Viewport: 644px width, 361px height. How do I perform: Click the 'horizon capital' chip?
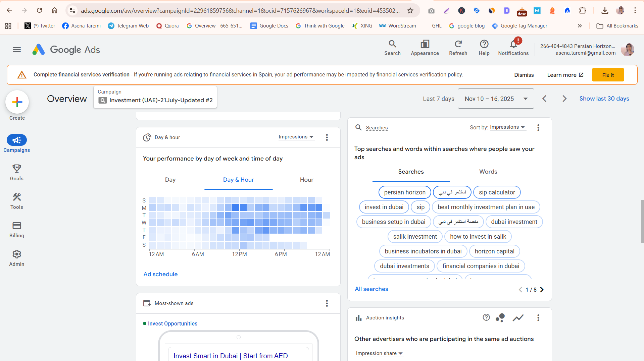coord(494,251)
